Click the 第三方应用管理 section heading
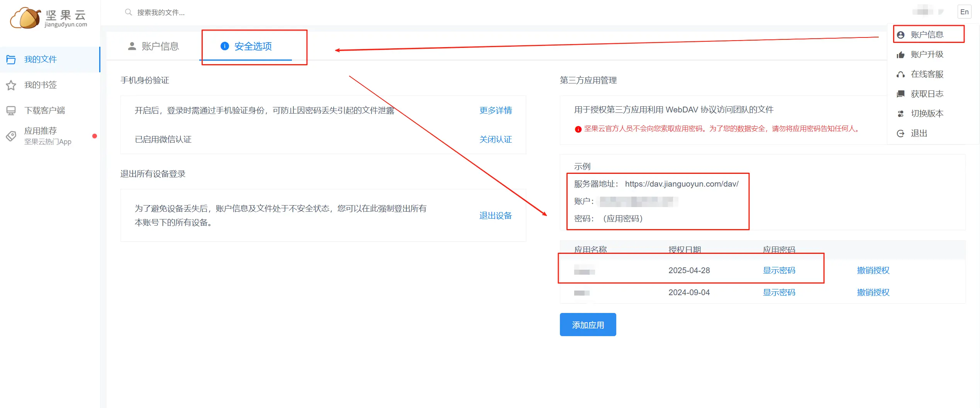The height and width of the screenshot is (408, 980). [x=588, y=80]
